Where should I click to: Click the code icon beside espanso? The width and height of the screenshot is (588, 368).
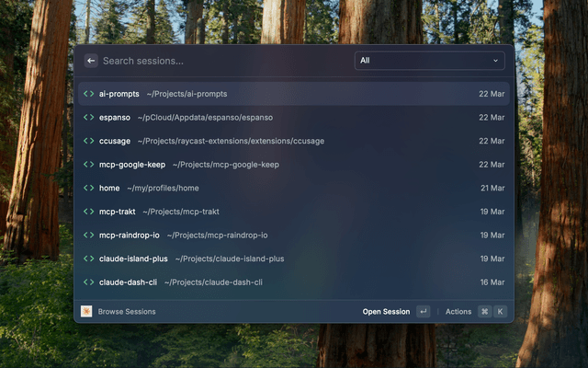tap(89, 117)
